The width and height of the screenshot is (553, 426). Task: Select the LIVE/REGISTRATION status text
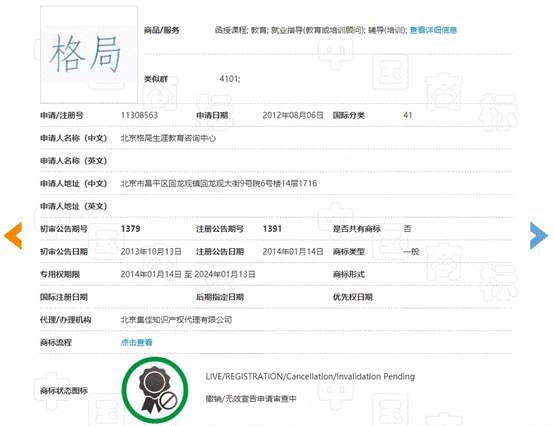(310, 377)
